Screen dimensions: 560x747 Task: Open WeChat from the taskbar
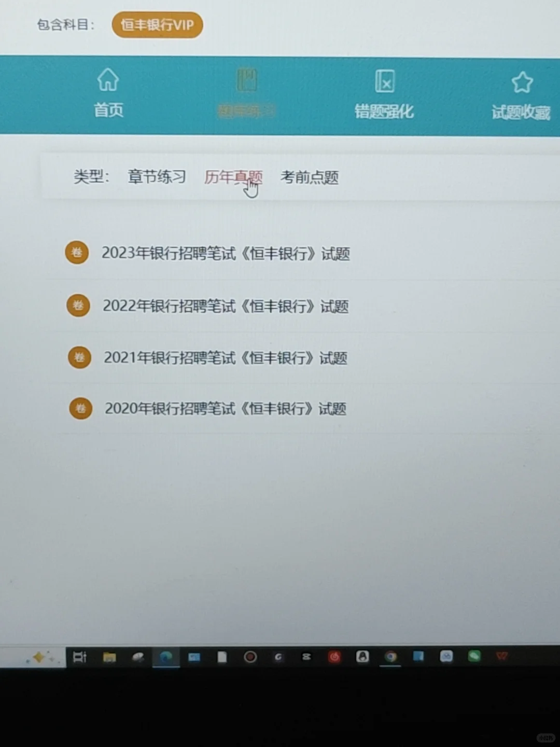pyautogui.click(x=474, y=656)
